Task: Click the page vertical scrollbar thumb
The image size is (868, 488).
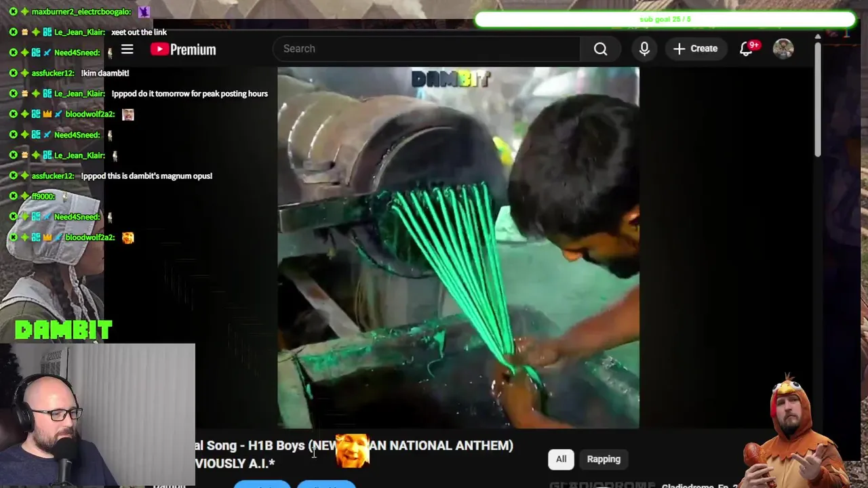Action: (818, 99)
